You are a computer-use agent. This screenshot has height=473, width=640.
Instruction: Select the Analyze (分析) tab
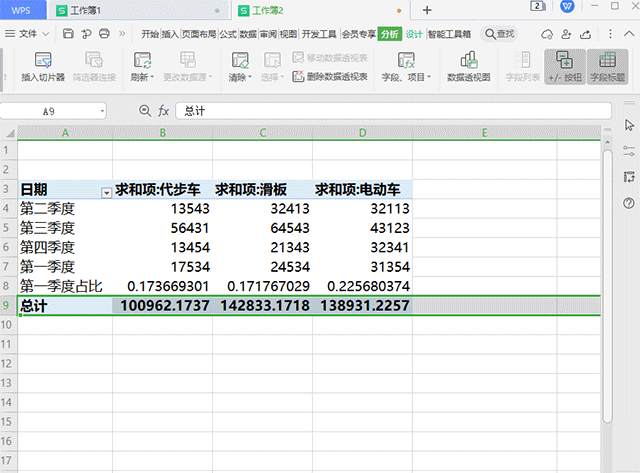coord(389,34)
